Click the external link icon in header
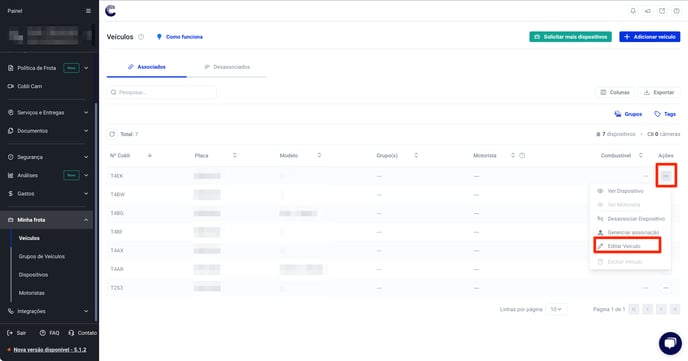 (662, 11)
